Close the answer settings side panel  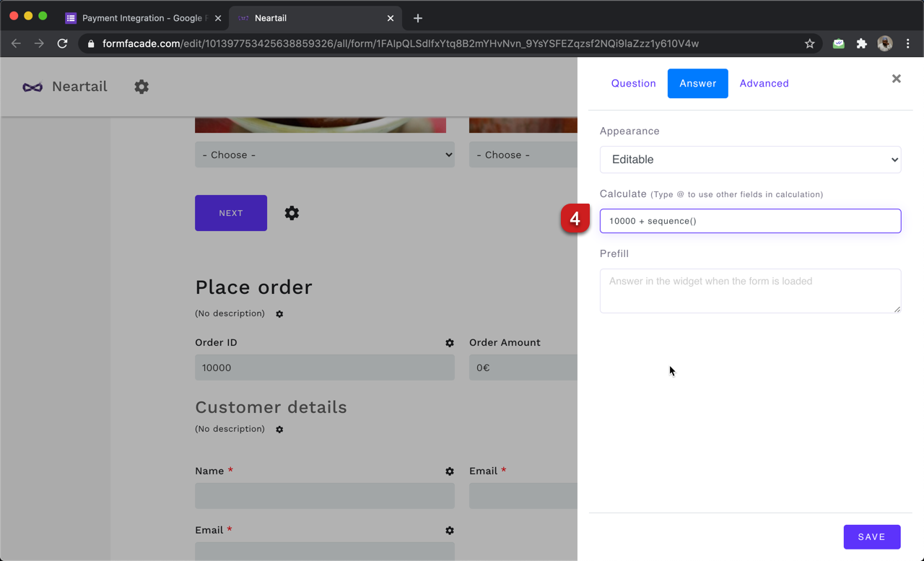coord(896,79)
